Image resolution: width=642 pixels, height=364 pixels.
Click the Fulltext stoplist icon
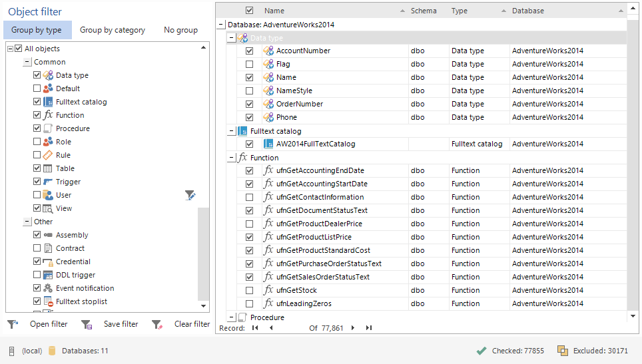(x=48, y=301)
